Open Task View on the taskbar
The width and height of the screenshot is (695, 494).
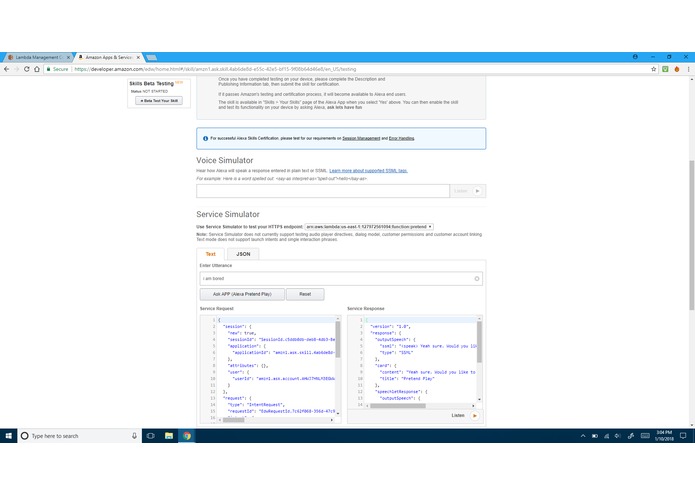pos(151,436)
